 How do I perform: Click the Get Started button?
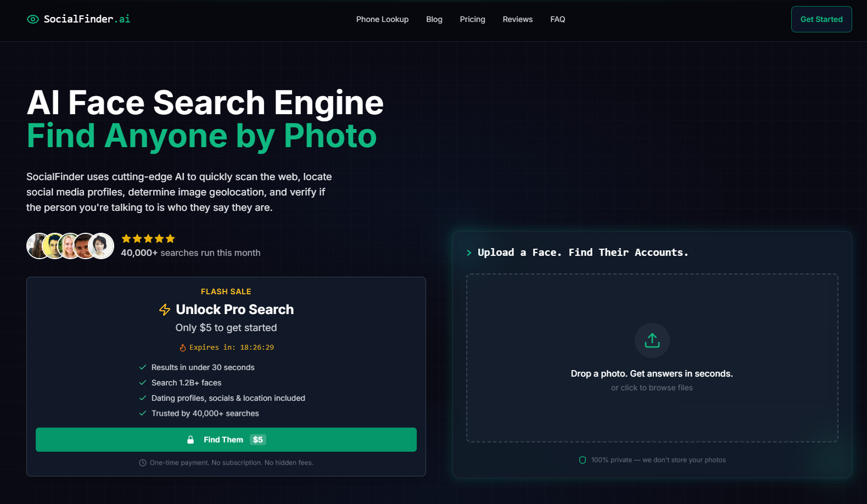[x=821, y=19]
